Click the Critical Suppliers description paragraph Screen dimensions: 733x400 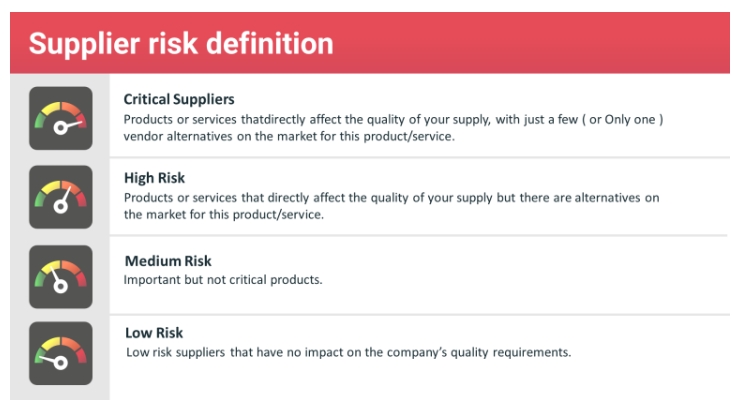point(393,128)
